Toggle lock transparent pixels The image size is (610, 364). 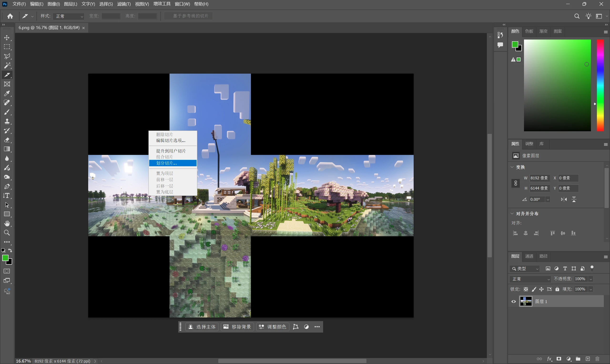(x=526, y=289)
